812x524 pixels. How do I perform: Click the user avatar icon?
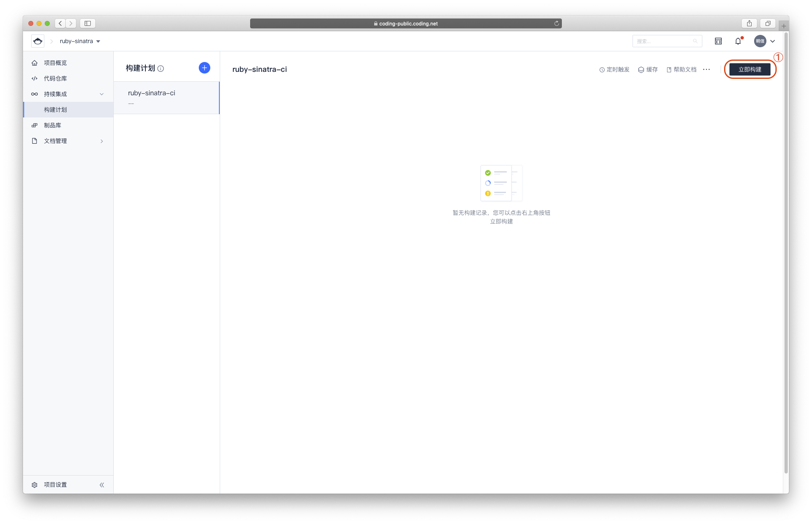coord(760,41)
